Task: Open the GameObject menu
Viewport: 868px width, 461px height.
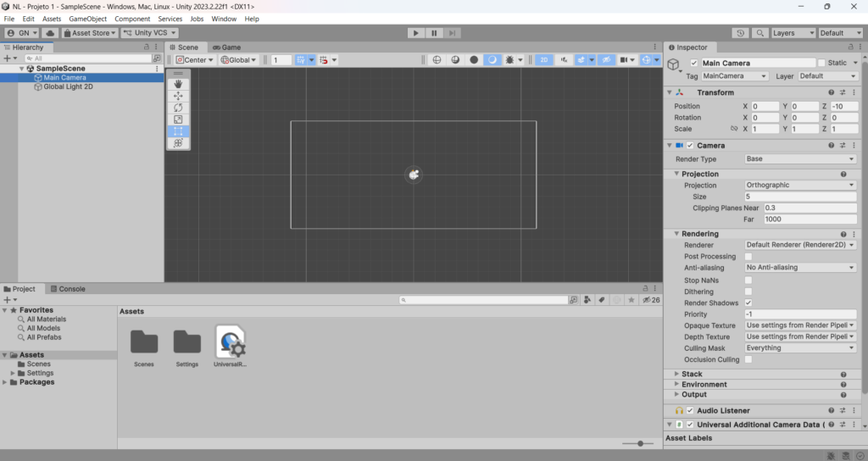Action: 87,19
